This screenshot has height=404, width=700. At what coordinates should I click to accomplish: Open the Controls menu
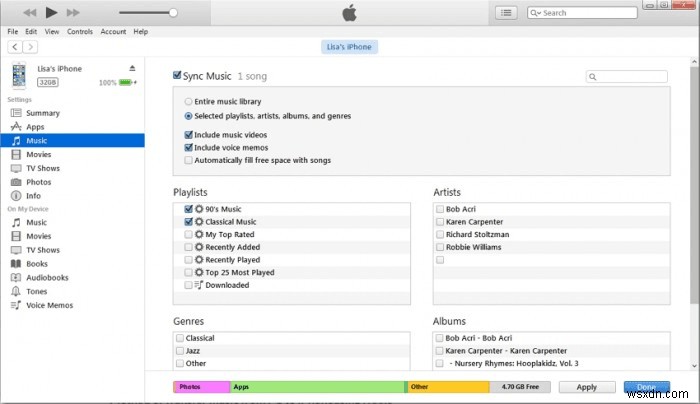(80, 31)
